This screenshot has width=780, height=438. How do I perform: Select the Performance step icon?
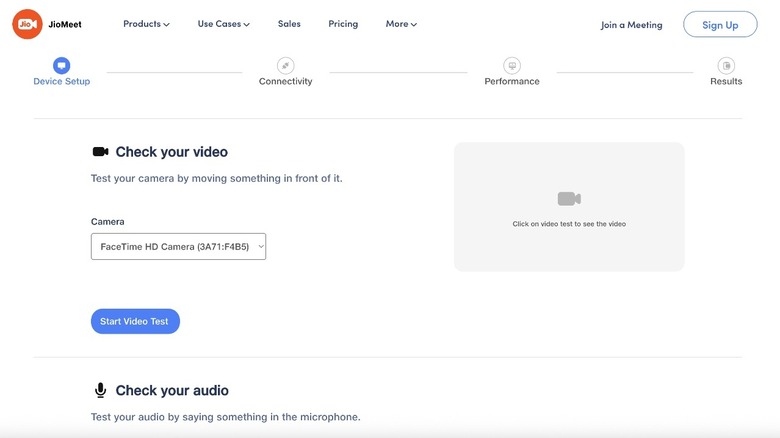coord(512,65)
